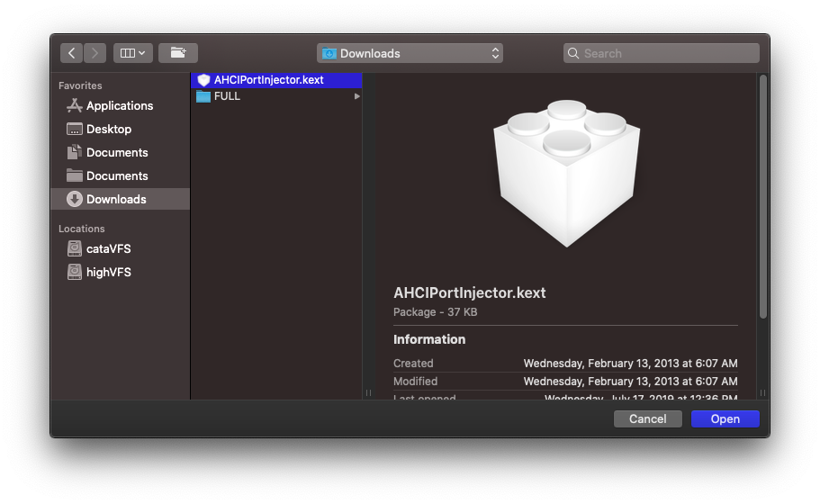Click the Locations section header
This screenshot has height=504, width=820.
coord(82,229)
